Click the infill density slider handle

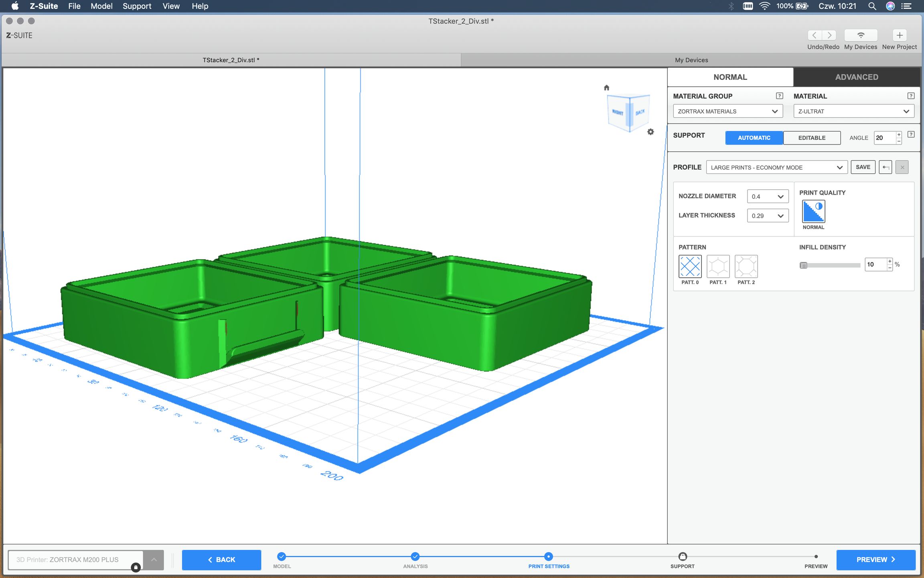[803, 265]
